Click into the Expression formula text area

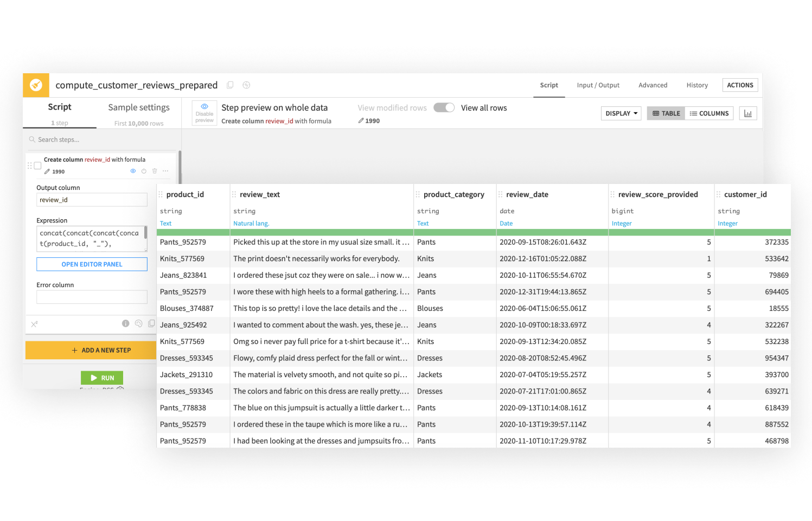(x=92, y=239)
